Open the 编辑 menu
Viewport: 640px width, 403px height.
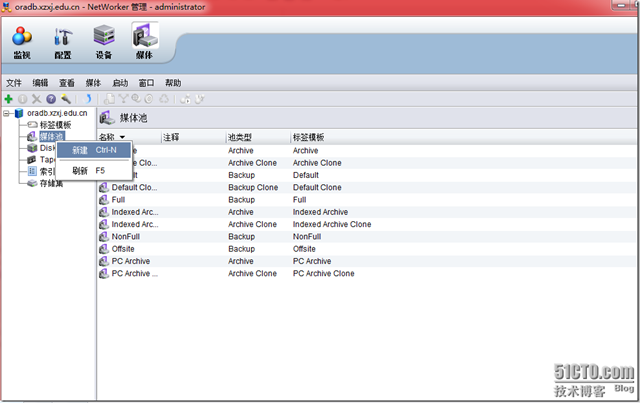point(40,83)
